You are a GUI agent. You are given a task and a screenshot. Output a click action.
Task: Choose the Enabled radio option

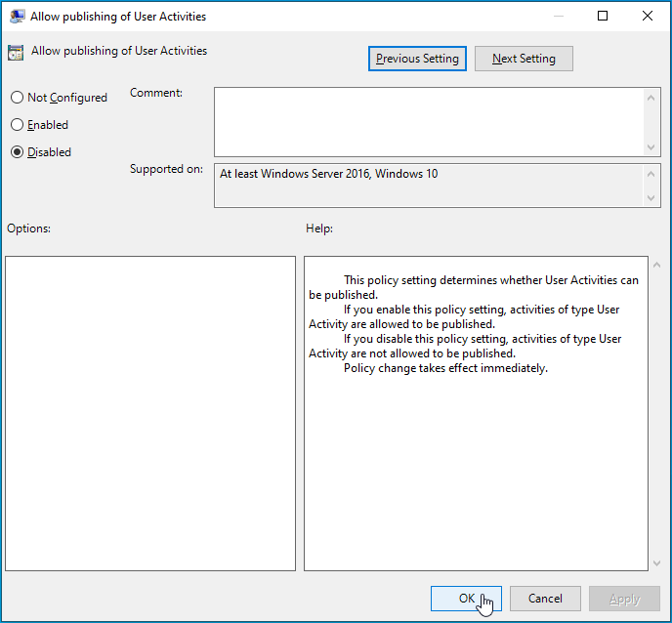pos(17,125)
